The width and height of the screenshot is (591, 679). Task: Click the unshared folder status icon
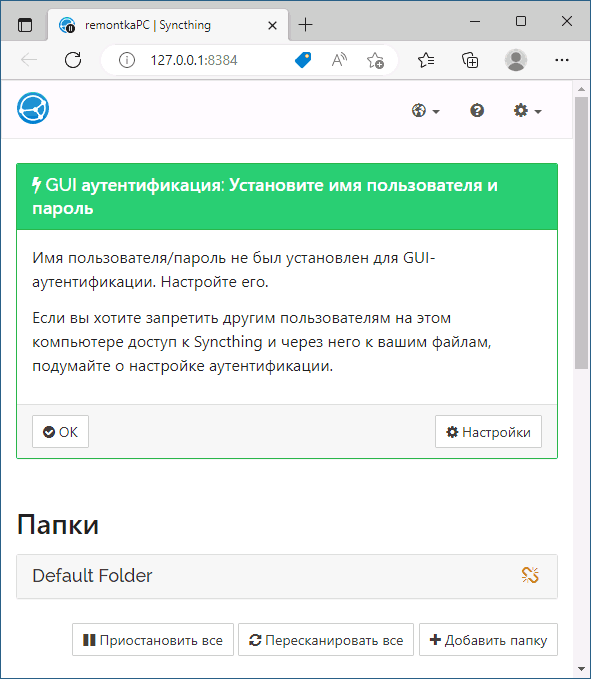click(530, 576)
